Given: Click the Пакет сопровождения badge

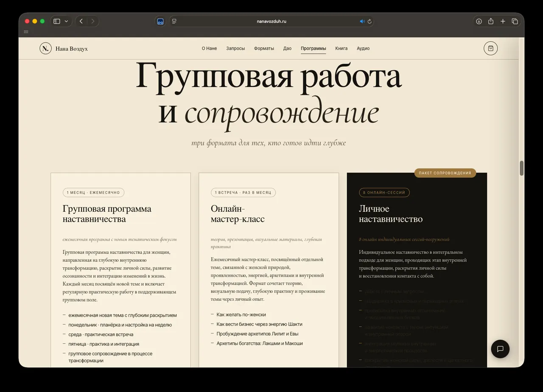Looking at the screenshot, I should [445, 173].
